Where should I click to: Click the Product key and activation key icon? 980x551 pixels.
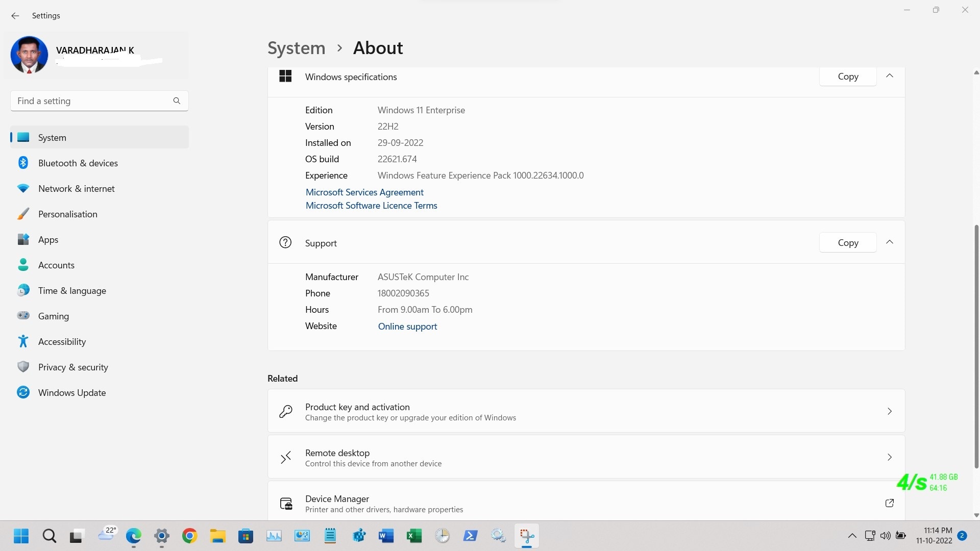point(286,411)
